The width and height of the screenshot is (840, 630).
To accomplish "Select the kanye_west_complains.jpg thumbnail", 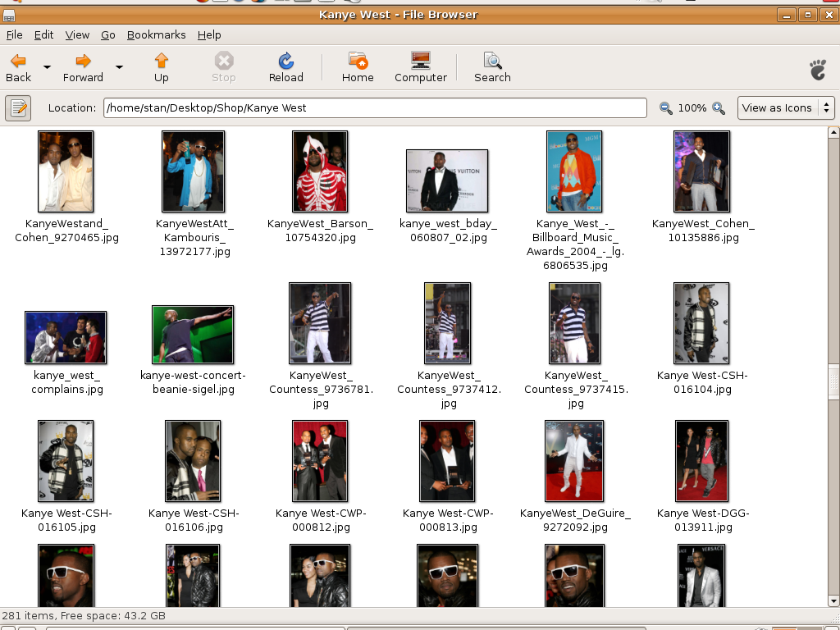I will [66, 337].
